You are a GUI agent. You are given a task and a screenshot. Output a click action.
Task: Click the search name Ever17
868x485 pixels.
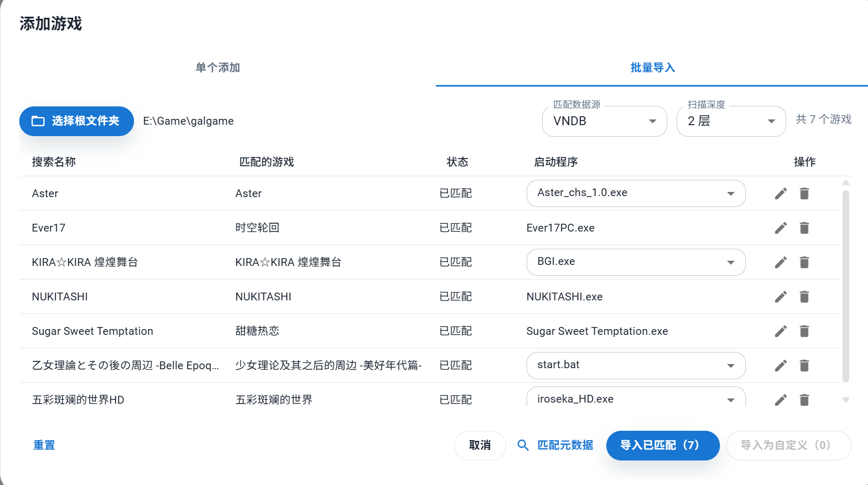coord(48,228)
